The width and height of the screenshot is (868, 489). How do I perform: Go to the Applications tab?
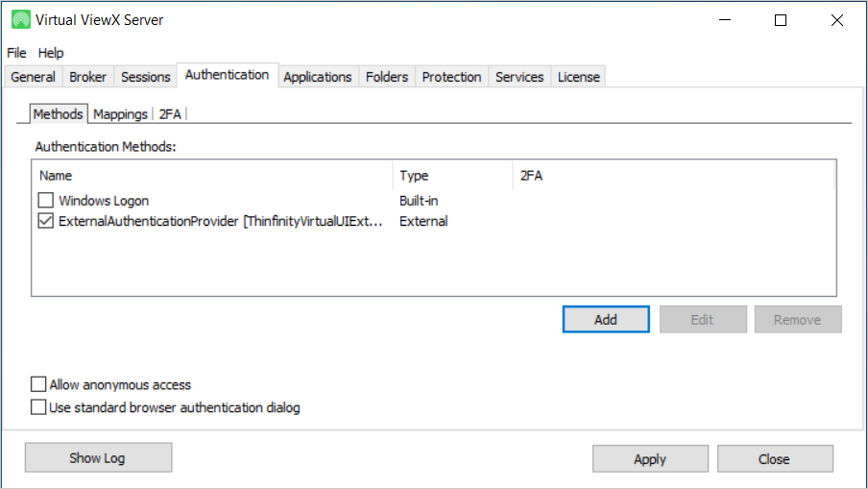pyautogui.click(x=317, y=77)
